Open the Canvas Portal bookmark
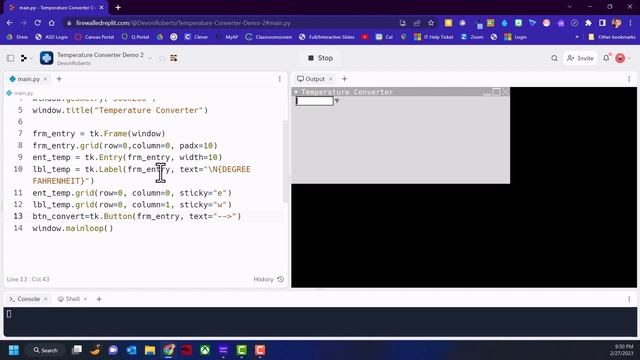This screenshot has width=640, height=360. [95, 37]
